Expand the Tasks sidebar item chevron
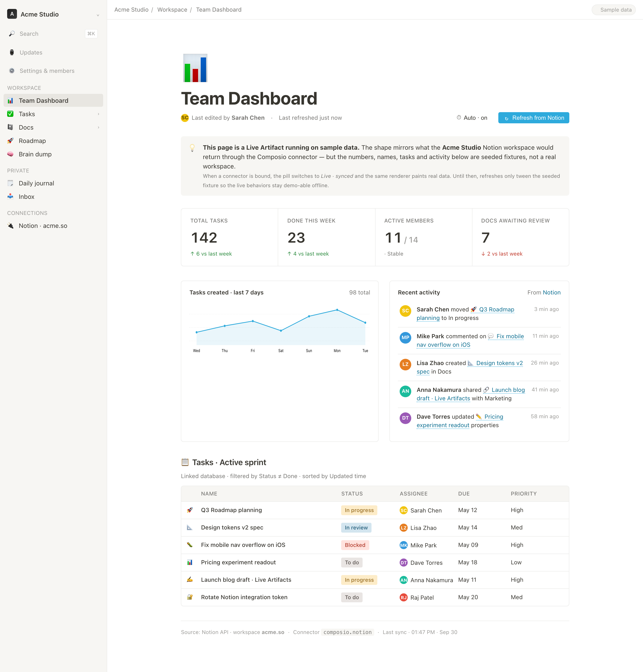The width and height of the screenshot is (643, 672). point(98,114)
